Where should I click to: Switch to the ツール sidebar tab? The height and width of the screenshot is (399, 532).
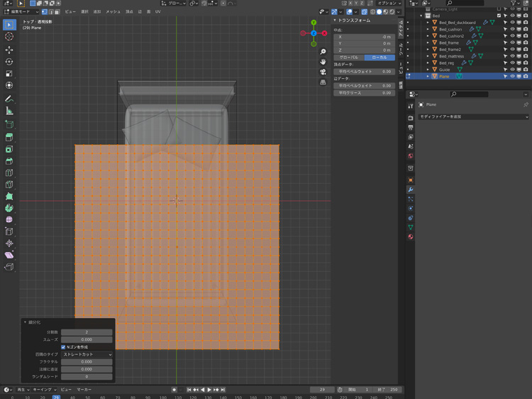[400, 49]
